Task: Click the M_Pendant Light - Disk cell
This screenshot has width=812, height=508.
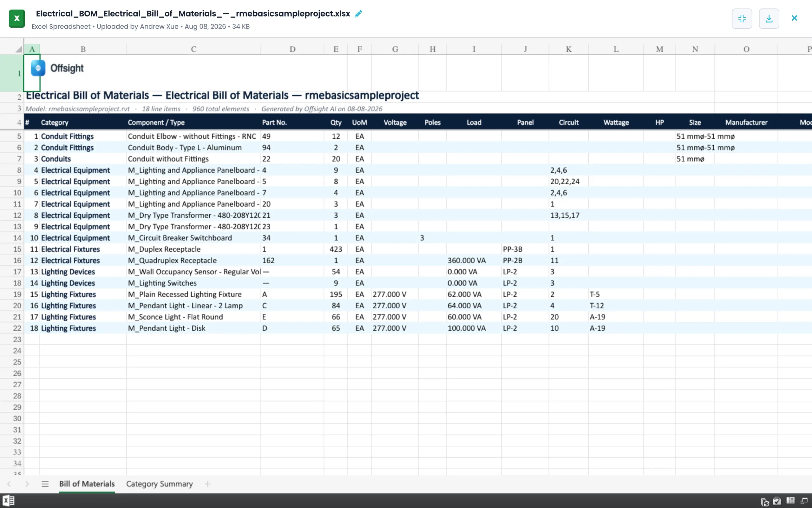Action: [193, 328]
